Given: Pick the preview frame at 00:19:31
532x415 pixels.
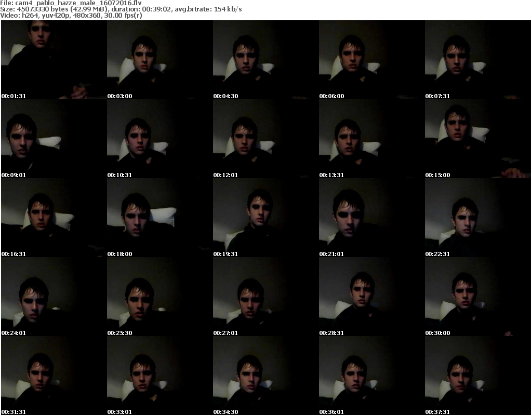Looking at the screenshot, I should tap(265, 218).
